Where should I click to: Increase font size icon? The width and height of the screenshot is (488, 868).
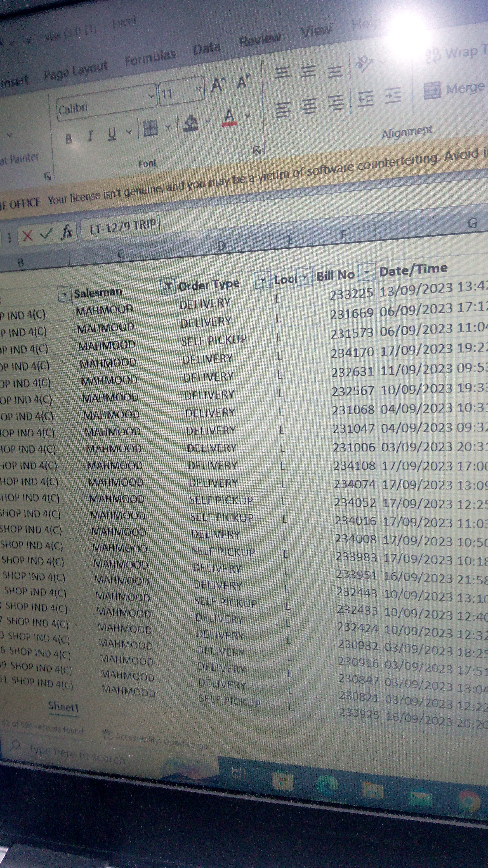click(x=218, y=85)
